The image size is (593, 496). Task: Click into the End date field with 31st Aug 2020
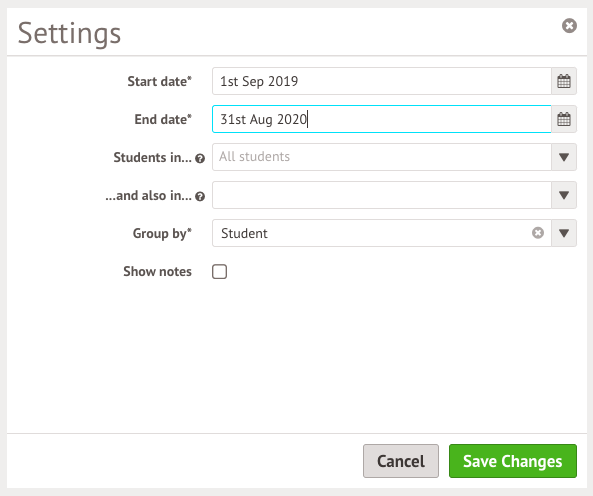(x=382, y=119)
